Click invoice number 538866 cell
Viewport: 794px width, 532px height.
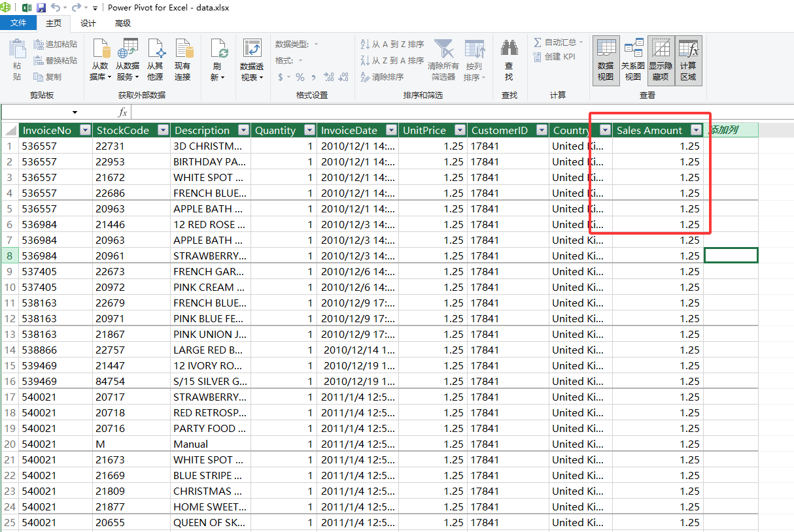55,350
